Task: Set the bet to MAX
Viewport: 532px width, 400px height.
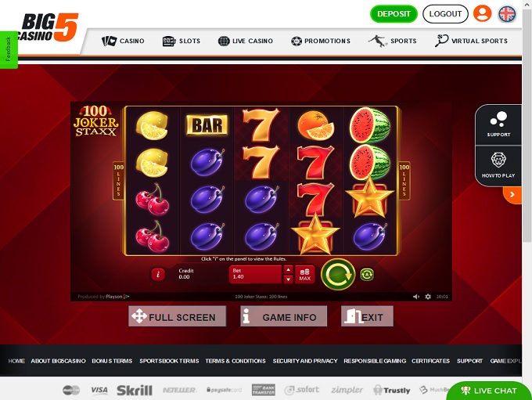Action: (304, 274)
